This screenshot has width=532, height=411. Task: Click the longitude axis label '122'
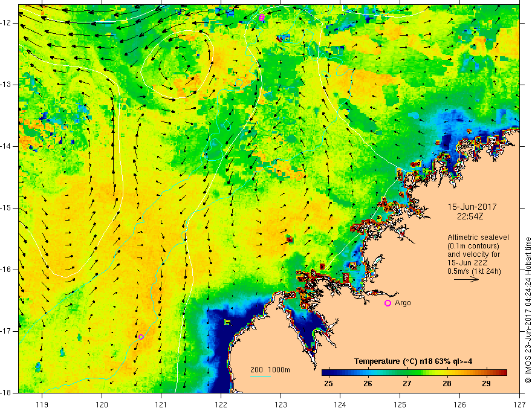point(221,404)
